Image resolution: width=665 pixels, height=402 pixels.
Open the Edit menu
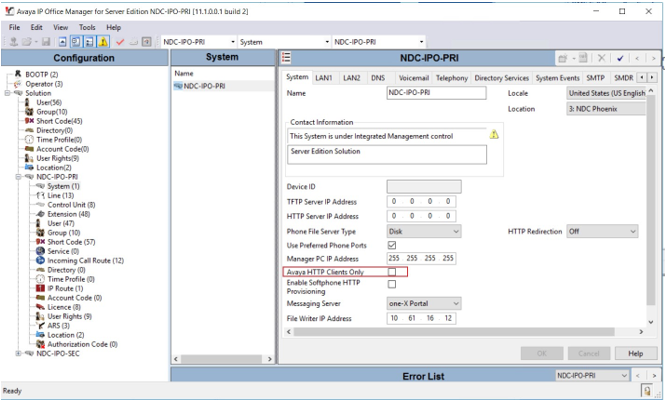pos(36,27)
